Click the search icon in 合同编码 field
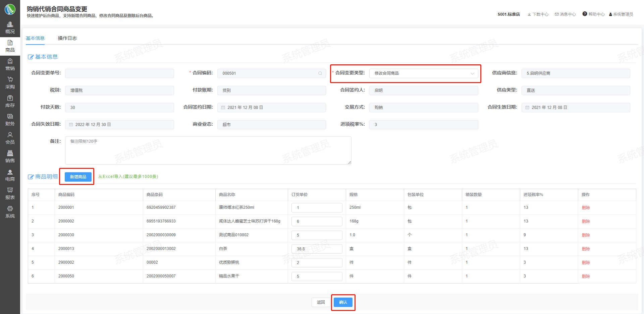Viewport: 644px width, 314px height. [x=320, y=73]
